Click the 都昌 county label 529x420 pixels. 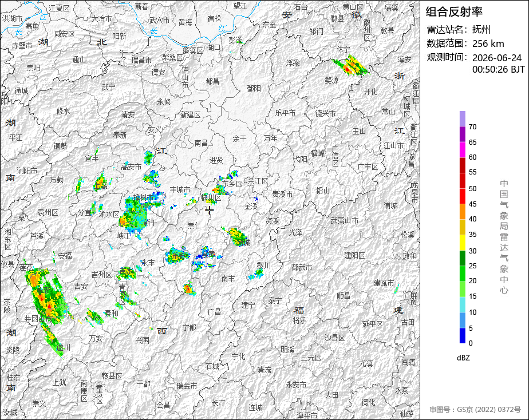(212, 81)
